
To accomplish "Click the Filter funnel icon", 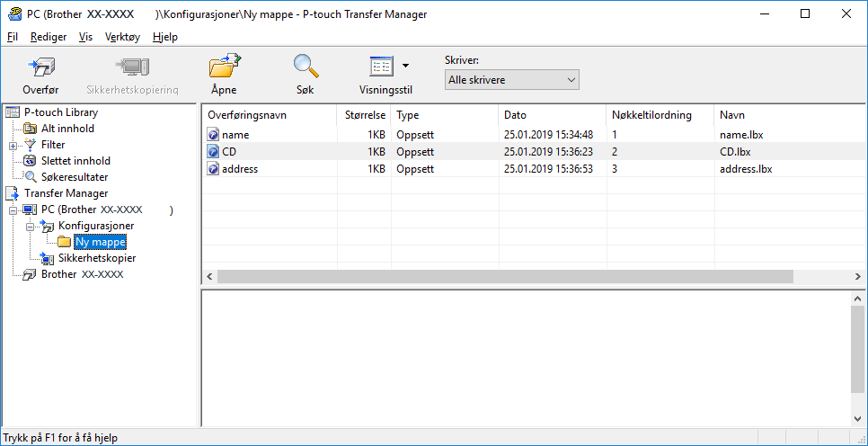I will pyautogui.click(x=30, y=145).
